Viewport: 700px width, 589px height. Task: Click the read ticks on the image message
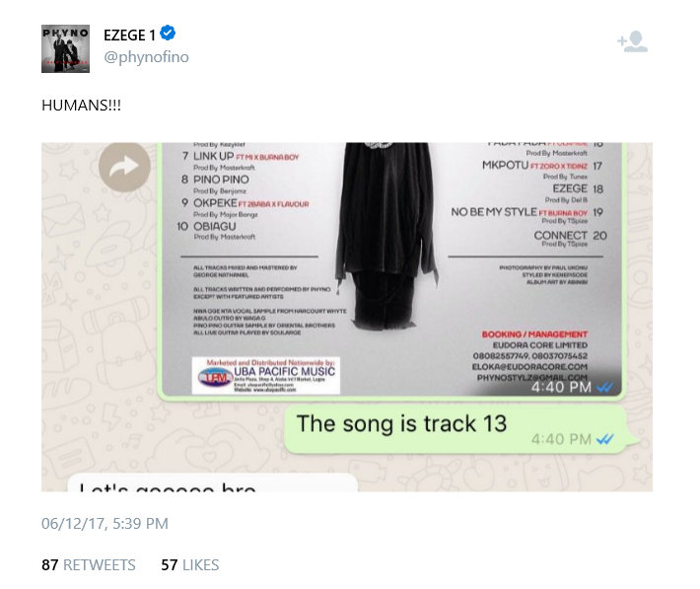coord(605,387)
